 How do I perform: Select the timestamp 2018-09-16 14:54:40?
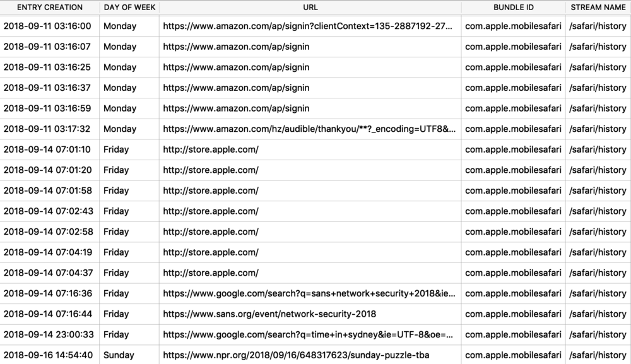[x=49, y=355]
